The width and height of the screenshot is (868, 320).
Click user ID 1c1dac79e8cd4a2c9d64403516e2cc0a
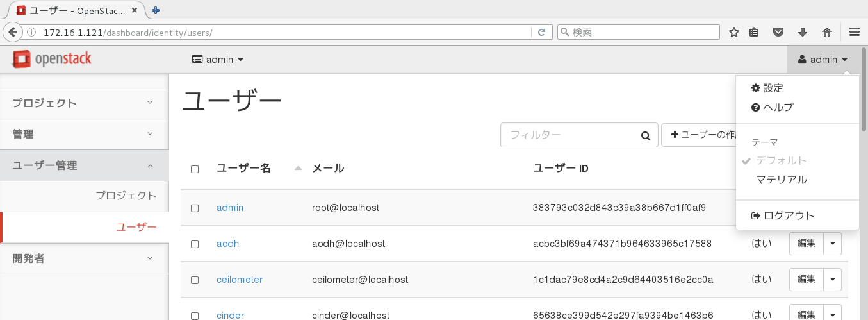click(623, 280)
